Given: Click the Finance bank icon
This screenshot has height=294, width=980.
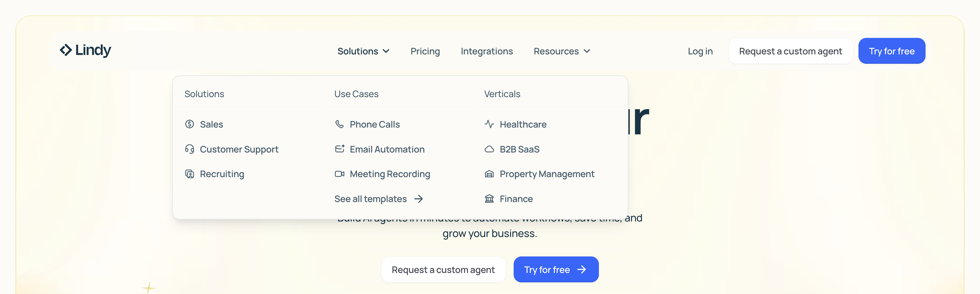Looking at the screenshot, I should [x=489, y=198].
